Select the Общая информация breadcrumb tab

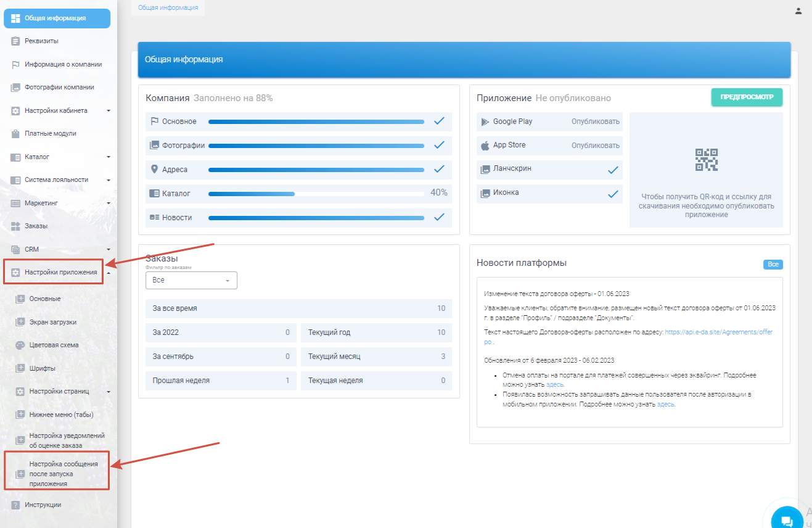tap(168, 7)
